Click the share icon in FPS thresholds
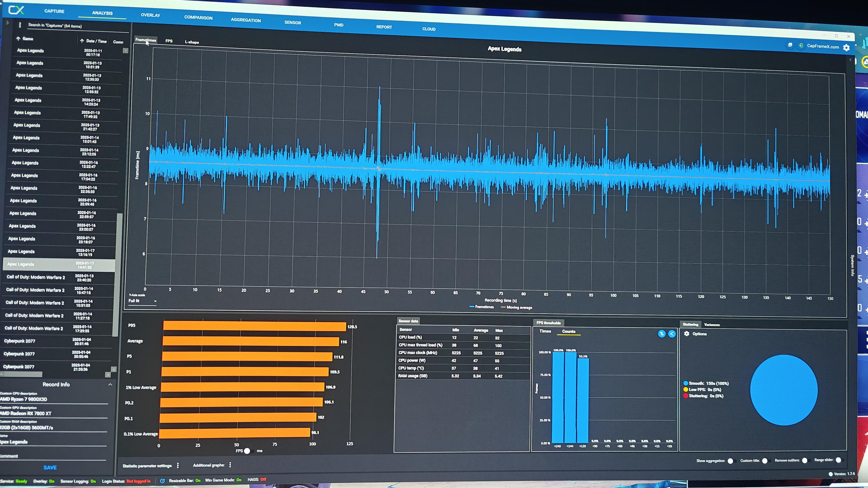 coord(672,334)
